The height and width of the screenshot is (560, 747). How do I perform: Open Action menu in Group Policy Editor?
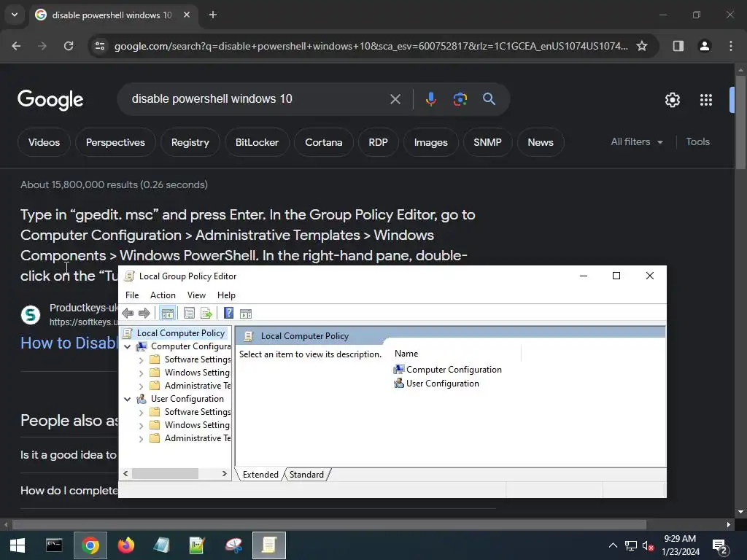click(163, 295)
